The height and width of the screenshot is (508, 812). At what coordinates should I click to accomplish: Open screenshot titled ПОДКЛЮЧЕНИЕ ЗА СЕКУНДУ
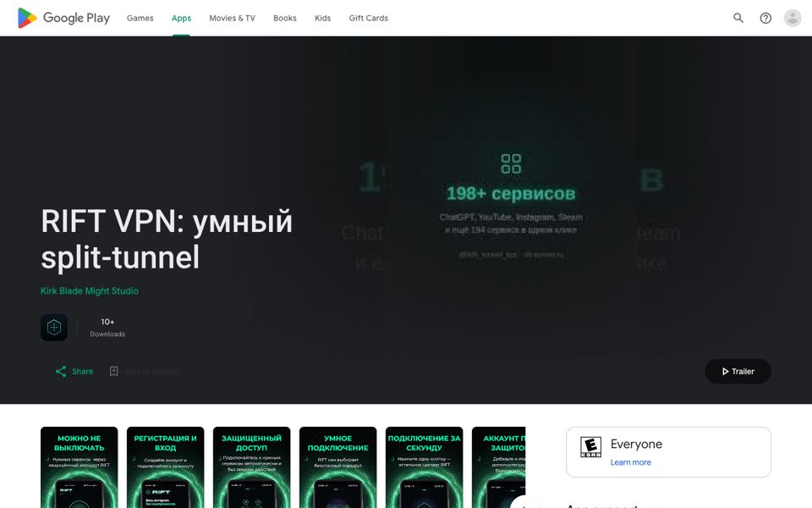(x=424, y=467)
